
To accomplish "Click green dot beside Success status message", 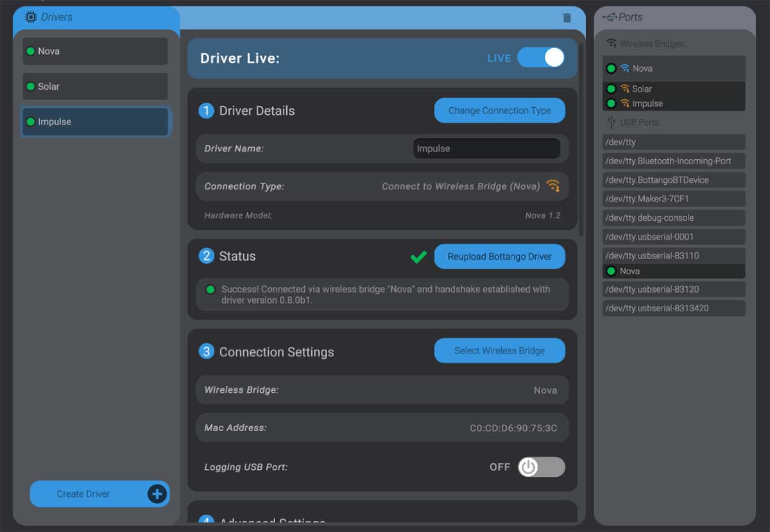I will pyautogui.click(x=210, y=289).
